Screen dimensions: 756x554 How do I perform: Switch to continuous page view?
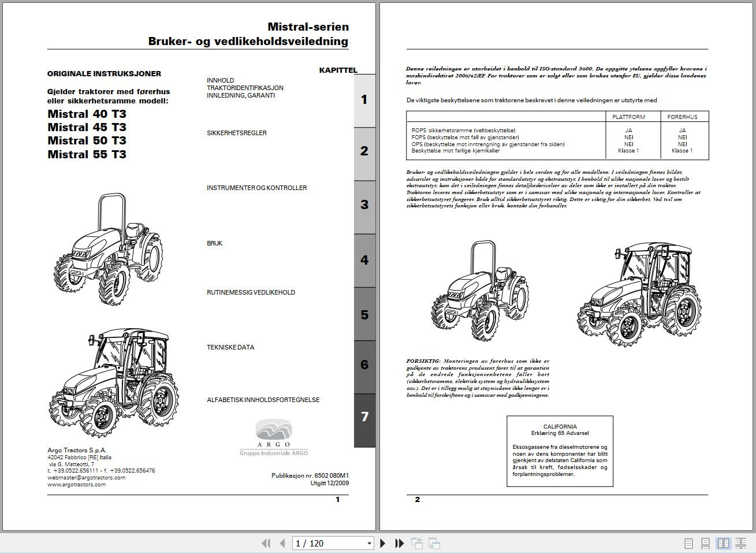click(706, 543)
